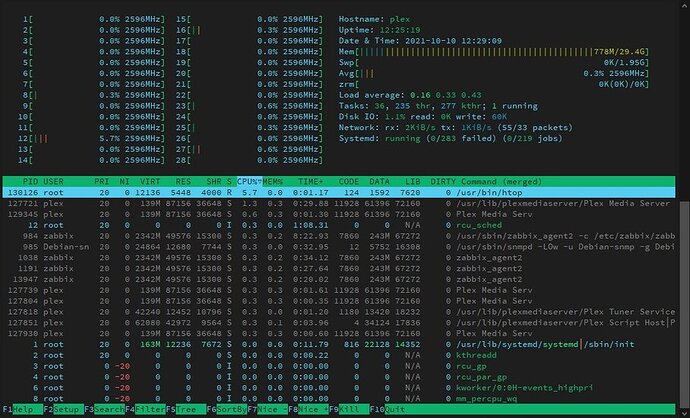The width and height of the screenshot is (690, 418).
Task: Click the CPU 27 usage meter
Action: pos(250,149)
